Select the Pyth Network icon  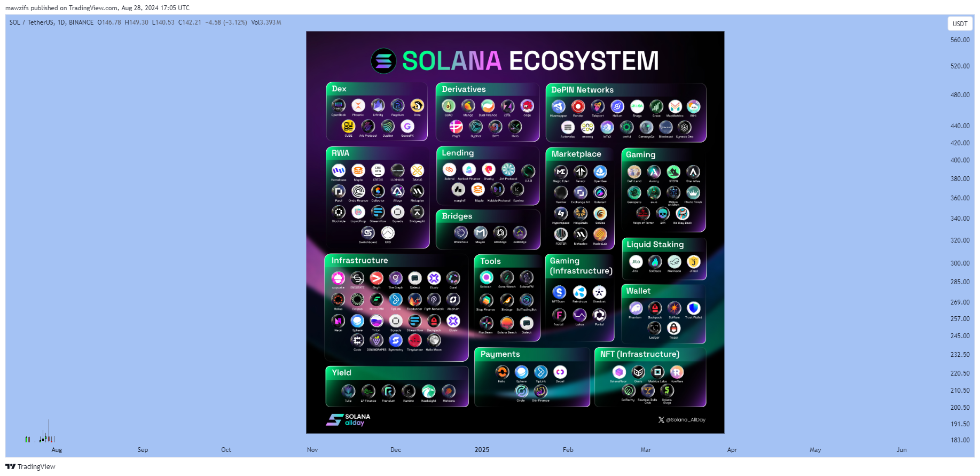pos(434,299)
